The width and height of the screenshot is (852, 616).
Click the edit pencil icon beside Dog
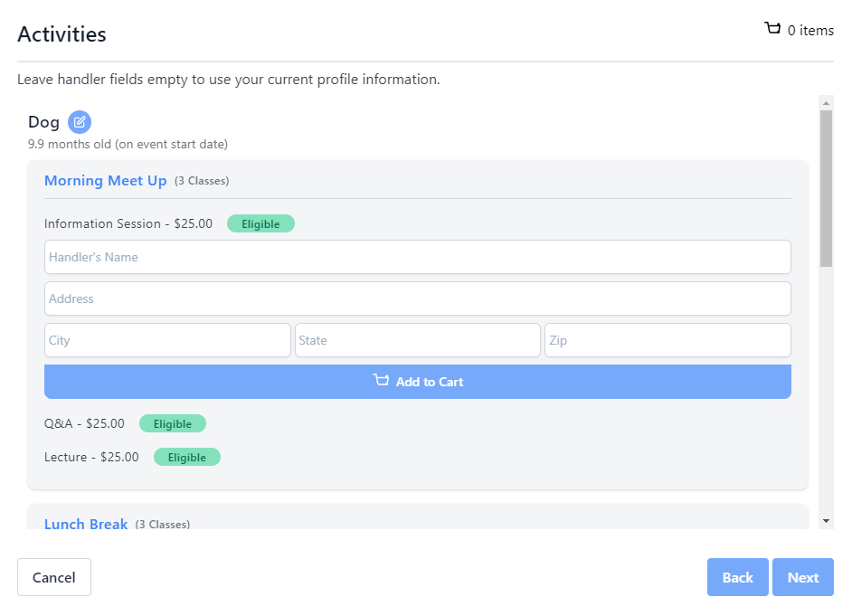80,122
